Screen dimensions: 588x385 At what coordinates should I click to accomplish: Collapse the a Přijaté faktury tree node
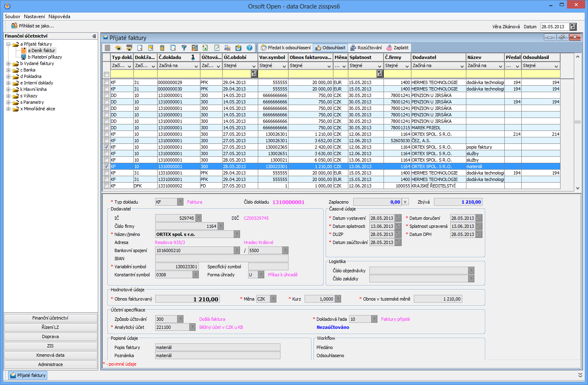click(x=8, y=44)
